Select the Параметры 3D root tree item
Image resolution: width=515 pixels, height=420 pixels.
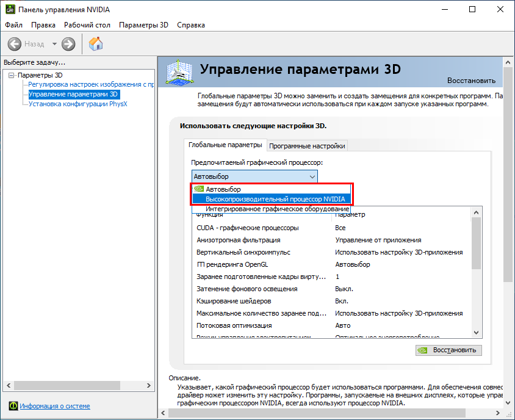coord(40,75)
